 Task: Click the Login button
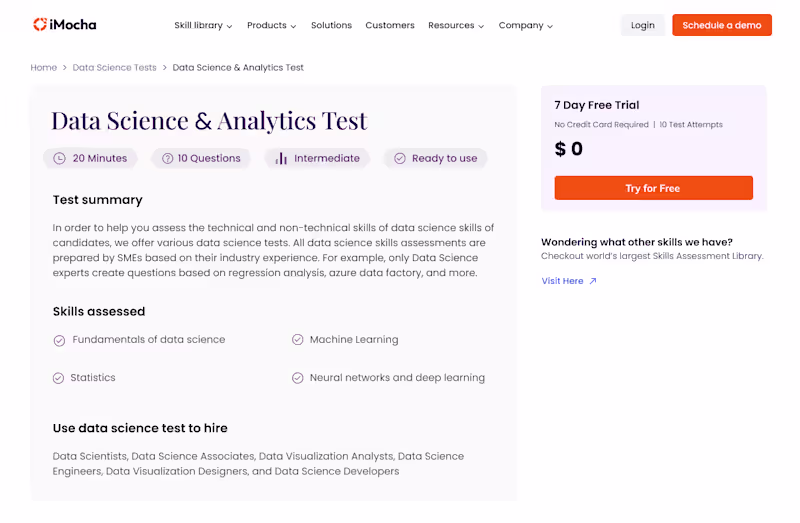point(642,25)
